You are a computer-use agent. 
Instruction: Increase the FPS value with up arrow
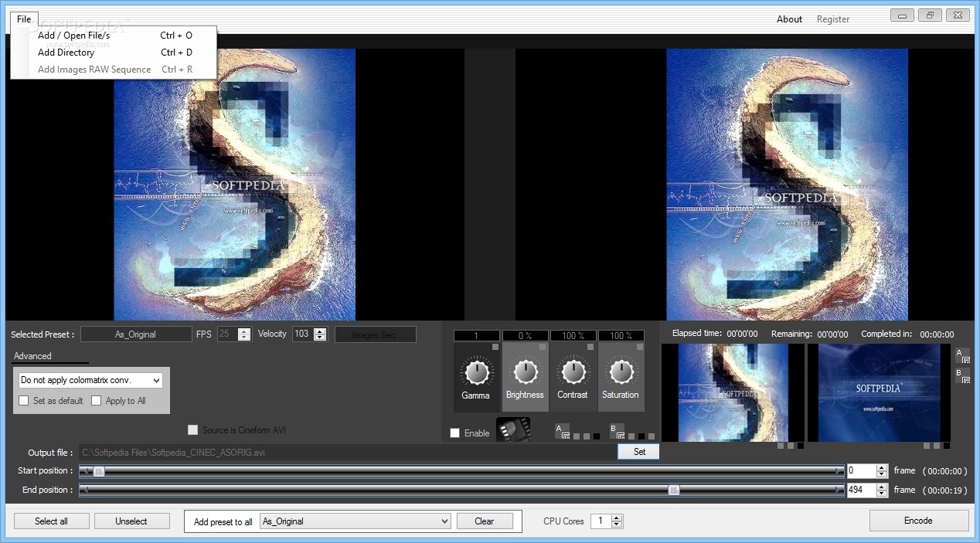pos(244,331)
